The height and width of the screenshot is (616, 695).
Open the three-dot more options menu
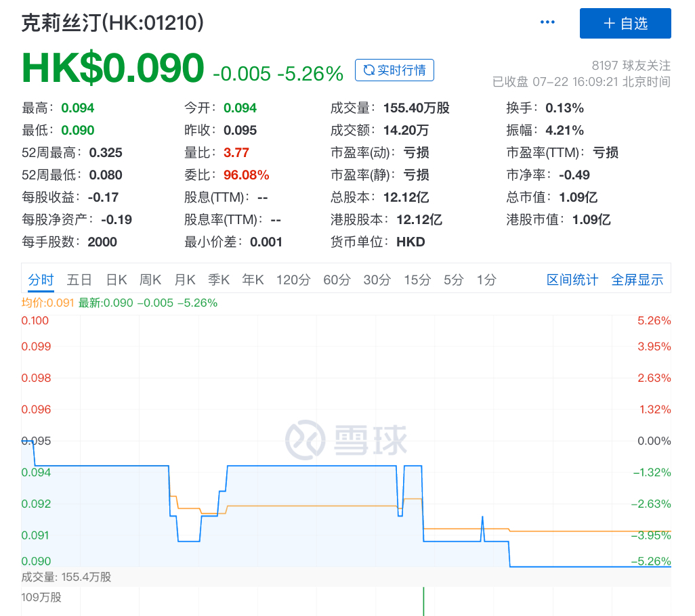click(x=547, y=22)
